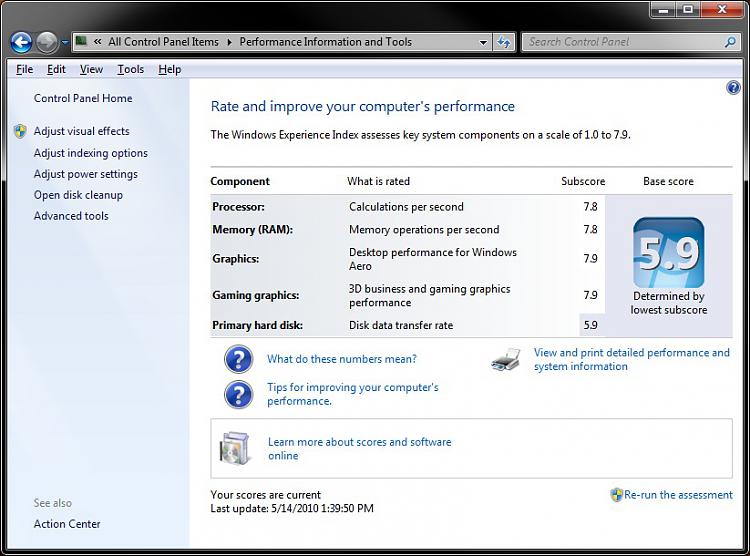Click the search magnifier icon

pyautogui.click(x=729, y=42)
